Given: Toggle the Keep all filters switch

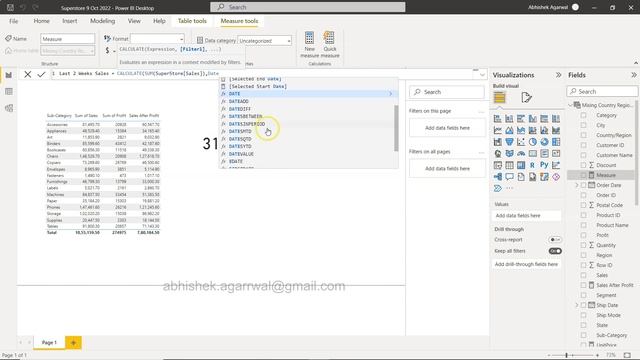Looking at the screenshot, I should 555,251.
